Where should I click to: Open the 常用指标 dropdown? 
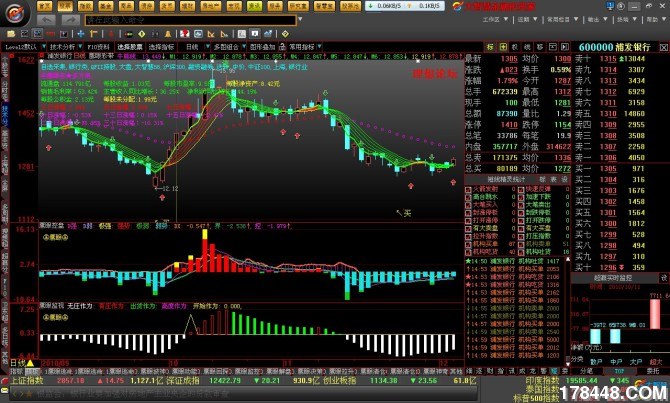click(320, 47)
